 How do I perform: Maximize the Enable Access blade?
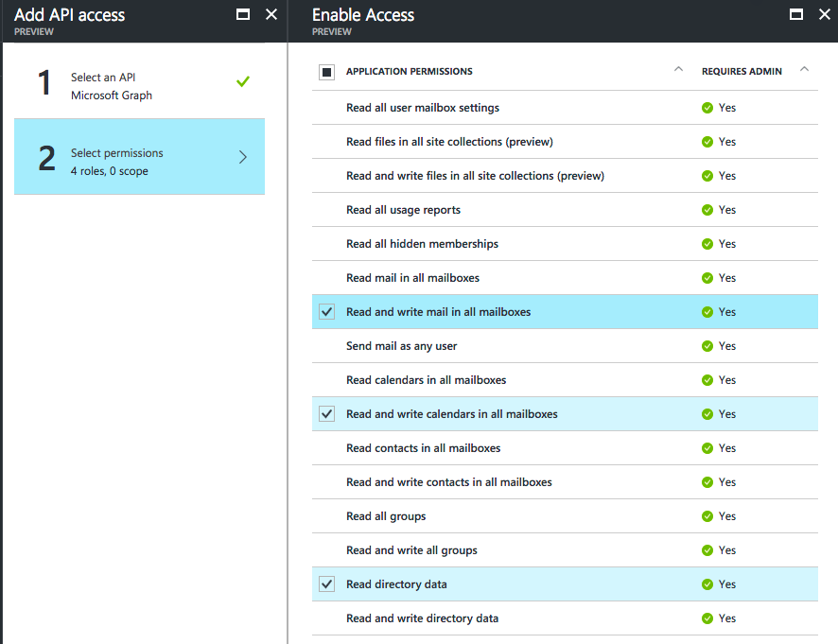pyautogui.click(x=796, y=15)
